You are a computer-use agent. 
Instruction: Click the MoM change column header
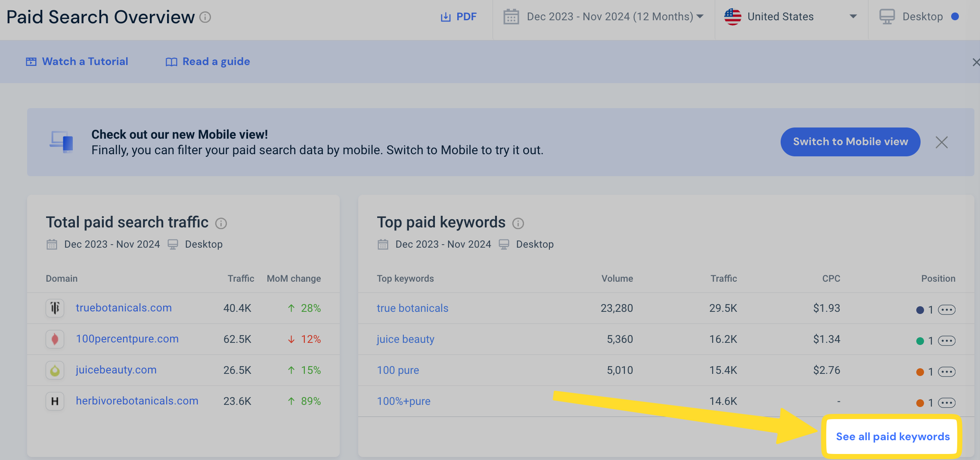coord(294,279)
